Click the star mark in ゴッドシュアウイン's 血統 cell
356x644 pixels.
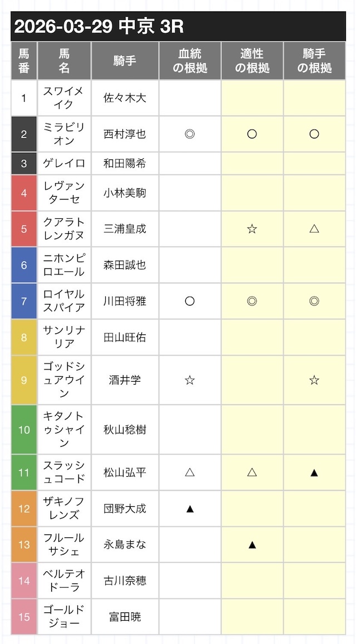(190, 380)
